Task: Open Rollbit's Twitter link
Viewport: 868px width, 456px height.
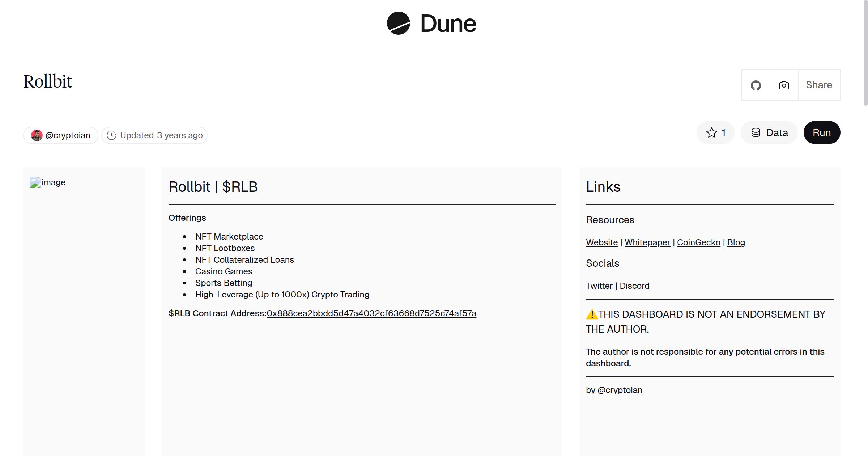Action: pos(599,286)
